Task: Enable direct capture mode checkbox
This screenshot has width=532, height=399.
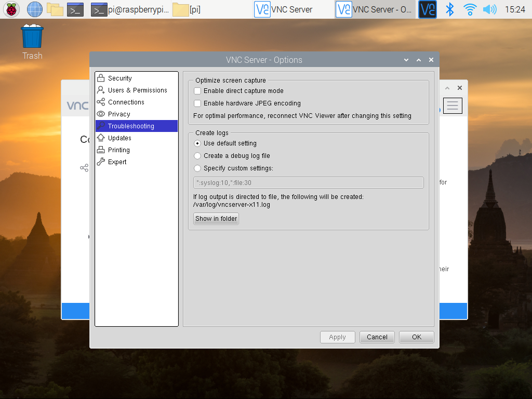Action: (197, 90)
